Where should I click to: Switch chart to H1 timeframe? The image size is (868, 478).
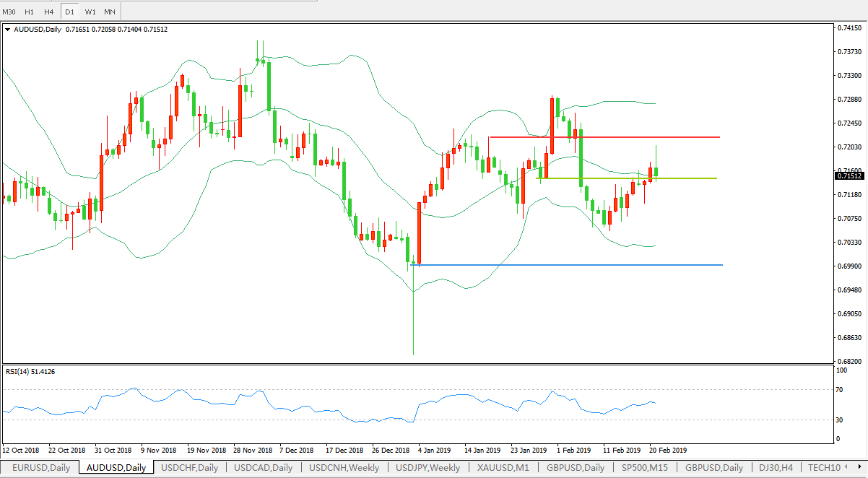pyautogui.click(x=29, y=12)
